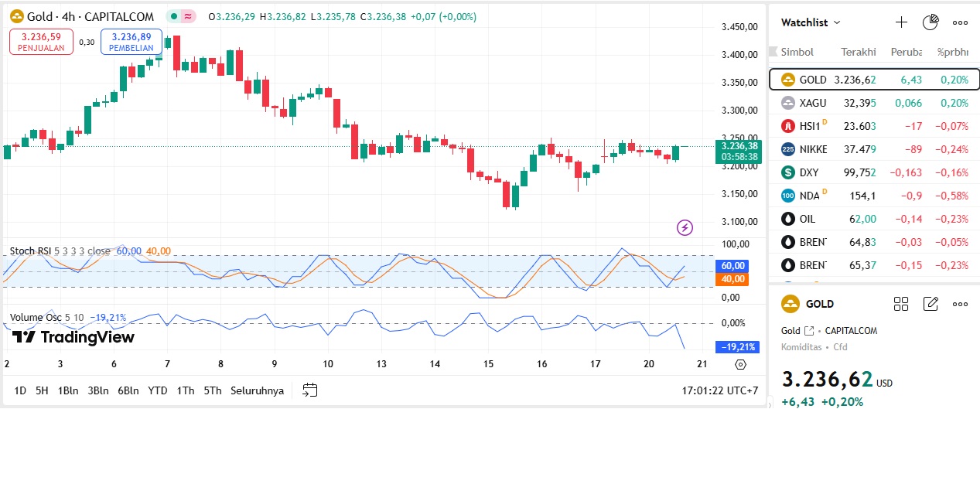This screenshot has height=501, width=980.
Task: Open the note edit icon next to GOLD
Action: [x=930, y=304]
